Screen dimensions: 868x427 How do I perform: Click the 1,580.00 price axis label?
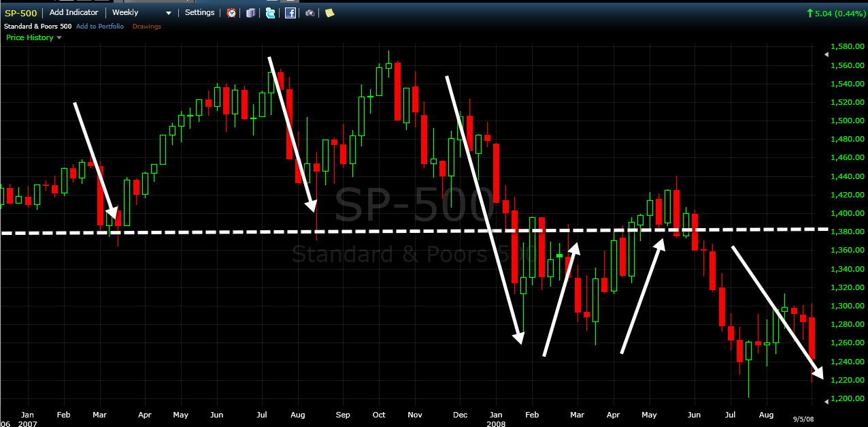point(846,47)
